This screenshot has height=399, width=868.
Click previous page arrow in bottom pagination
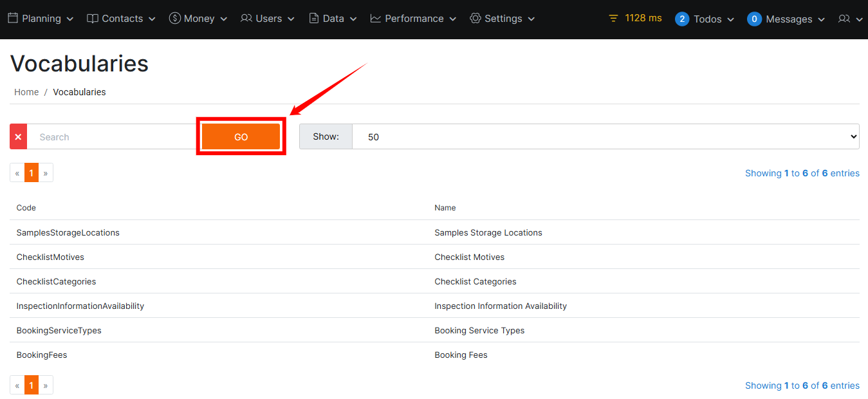tap(17, 385)
